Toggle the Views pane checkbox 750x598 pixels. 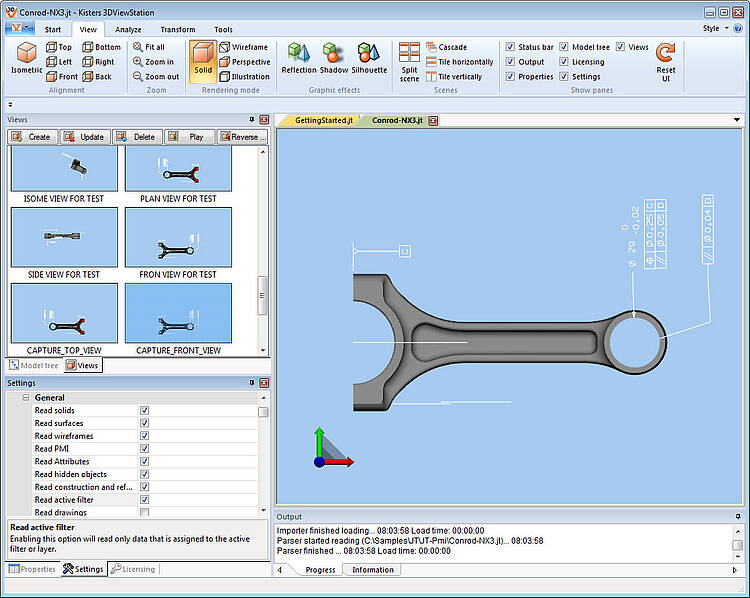(620, 47)
